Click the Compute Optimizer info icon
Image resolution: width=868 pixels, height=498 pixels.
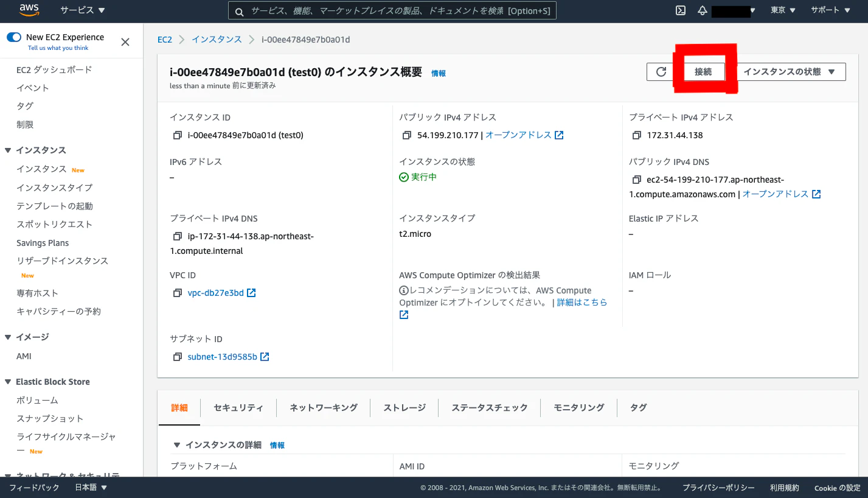point(404,290)
